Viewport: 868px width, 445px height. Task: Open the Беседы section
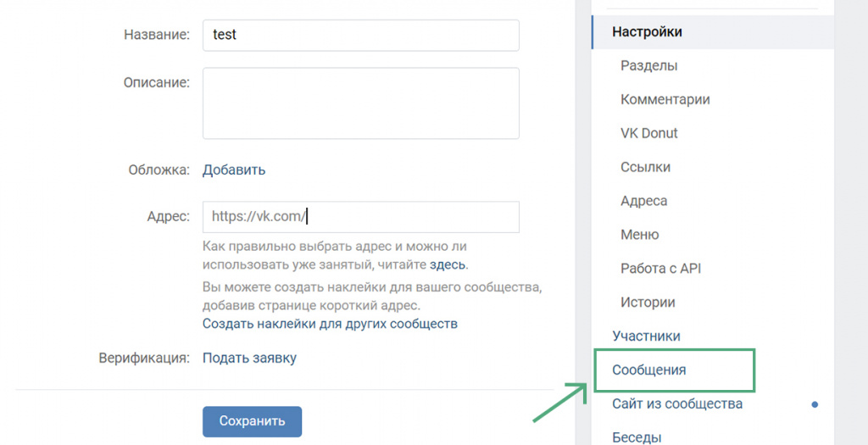pos(637,437)
